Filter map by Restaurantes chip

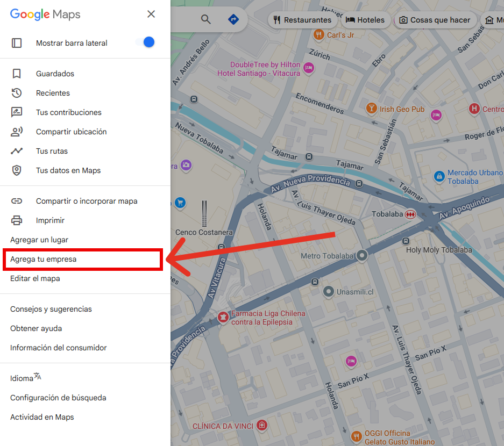302,20
